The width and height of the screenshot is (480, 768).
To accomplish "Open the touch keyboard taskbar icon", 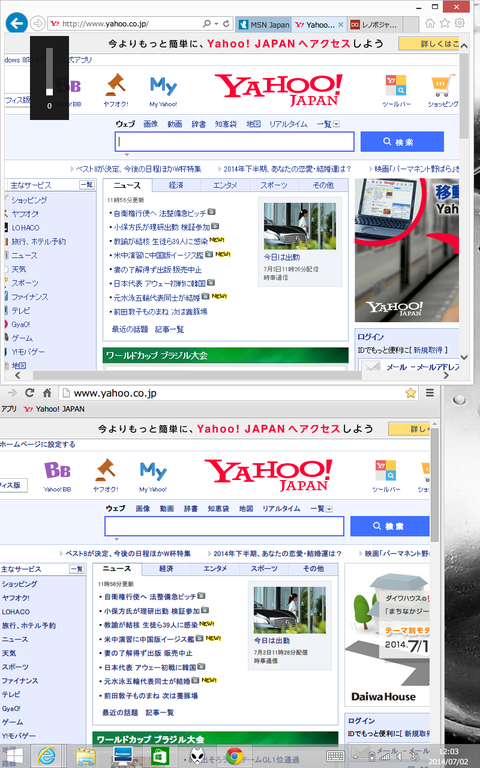I will point(335,756).
